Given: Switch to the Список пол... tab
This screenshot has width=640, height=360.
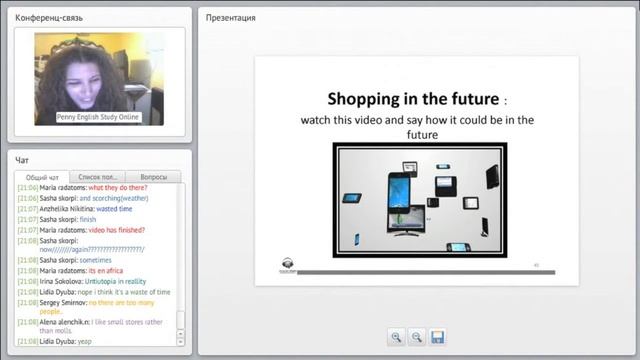Looking at the screenshot, I should coord(98,177).
